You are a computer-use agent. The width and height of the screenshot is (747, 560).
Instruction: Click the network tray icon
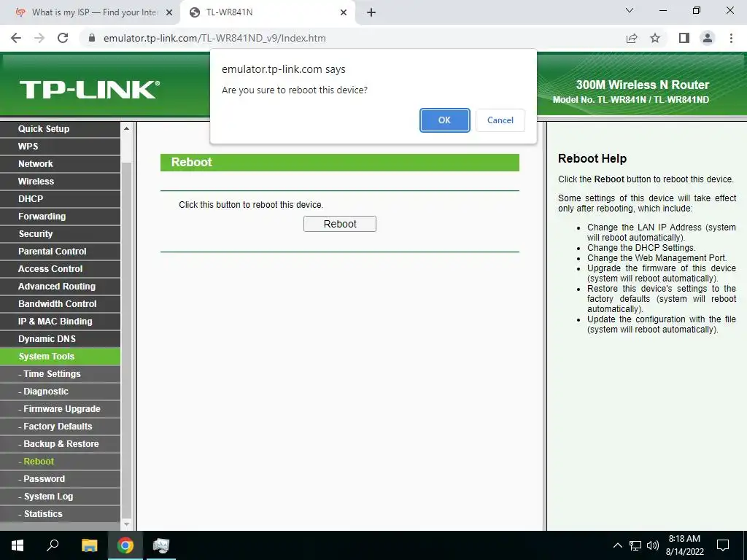click(635, 545)
